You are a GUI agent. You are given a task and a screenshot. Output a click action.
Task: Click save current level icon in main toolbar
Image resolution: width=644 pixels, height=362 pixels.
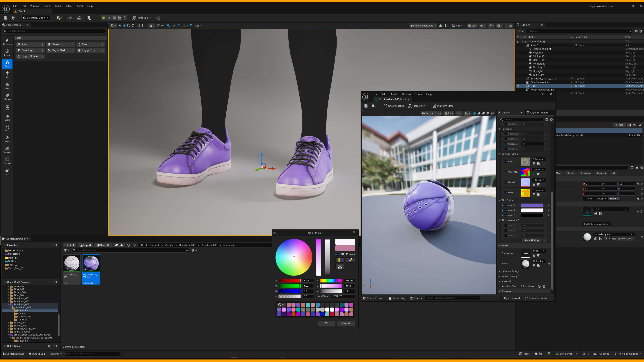pyautogui.click(x=6, y=18)
